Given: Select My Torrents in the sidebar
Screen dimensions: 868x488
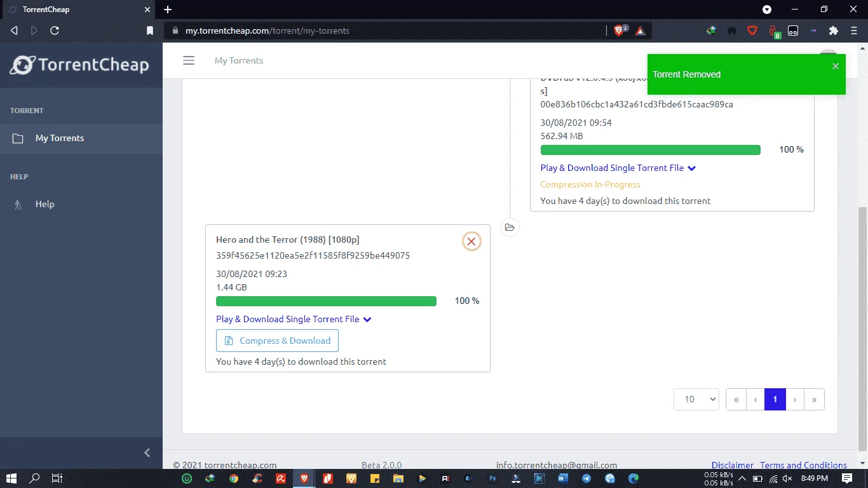Looking at the screenshot, I should pos(81,139).
